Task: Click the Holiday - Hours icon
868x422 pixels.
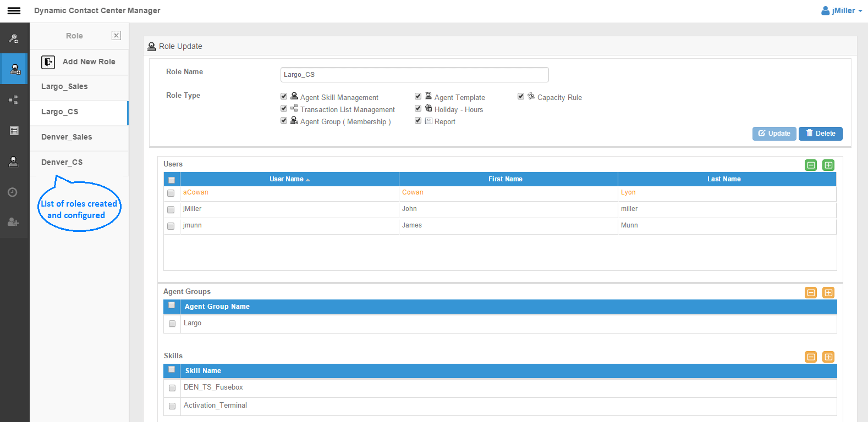Action: (428, 108)
